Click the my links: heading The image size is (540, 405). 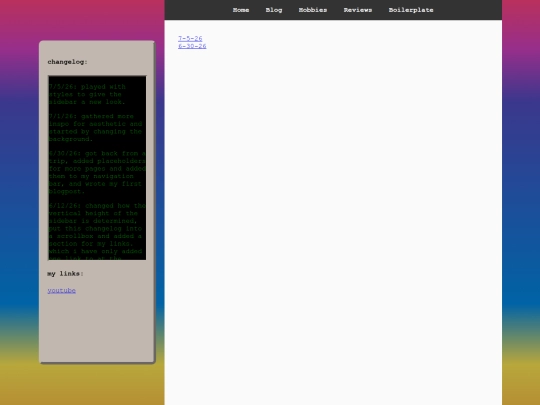(65, 274)
